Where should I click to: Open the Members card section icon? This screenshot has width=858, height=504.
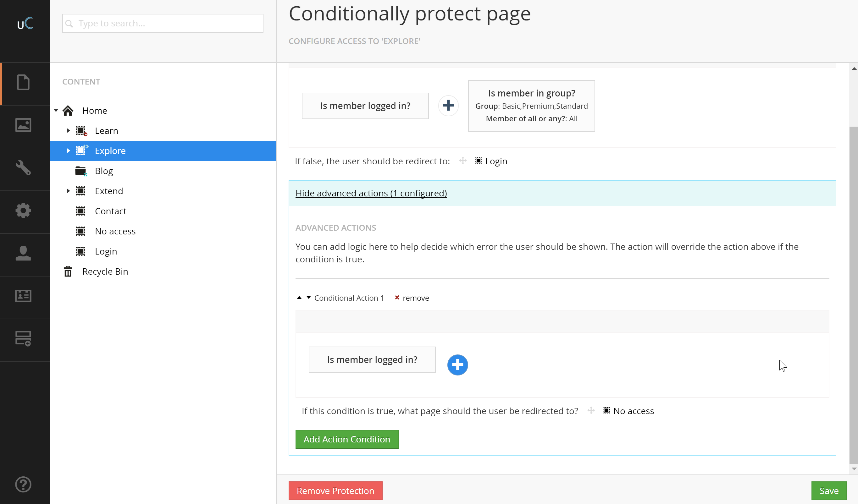click(23, 296)
